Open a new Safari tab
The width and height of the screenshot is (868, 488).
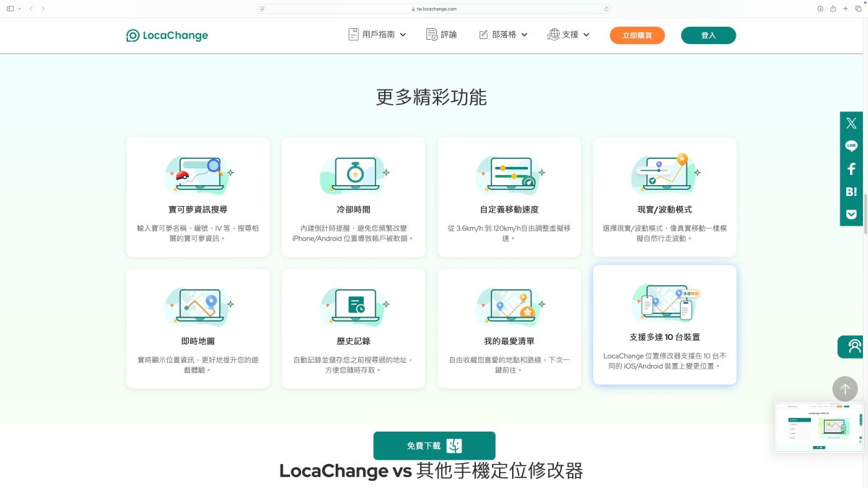(x=846, y=9)
